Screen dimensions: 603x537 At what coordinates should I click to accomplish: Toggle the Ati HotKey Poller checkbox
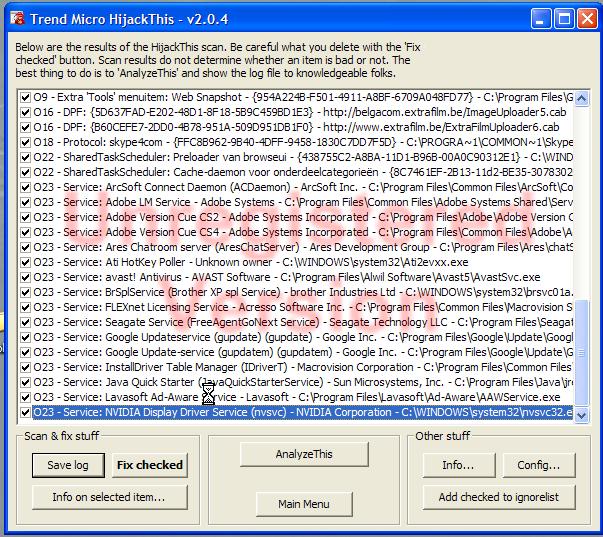[x=25, y=262]
